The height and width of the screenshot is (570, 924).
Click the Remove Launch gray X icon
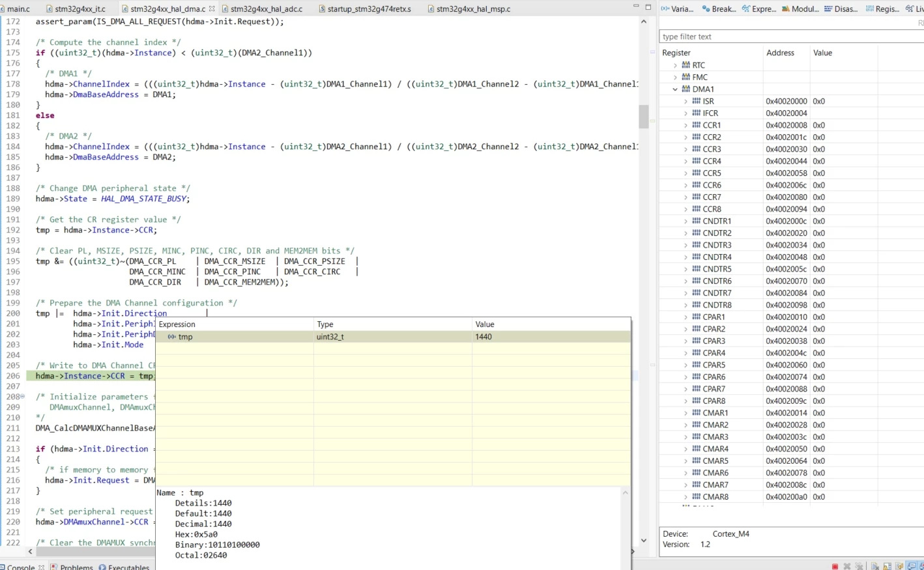pyautogui.click(x=847, y=566)
